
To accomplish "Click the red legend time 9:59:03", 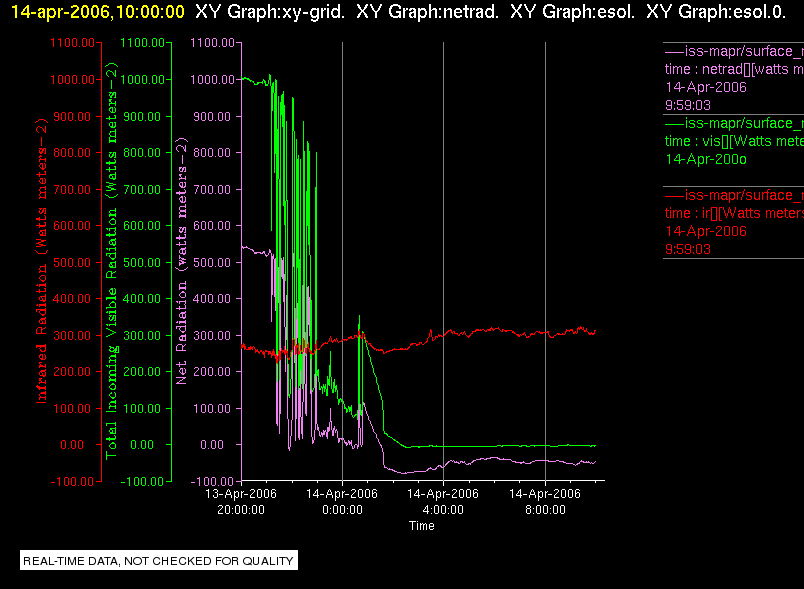I will pyautogui.click(x=688, y=250).
